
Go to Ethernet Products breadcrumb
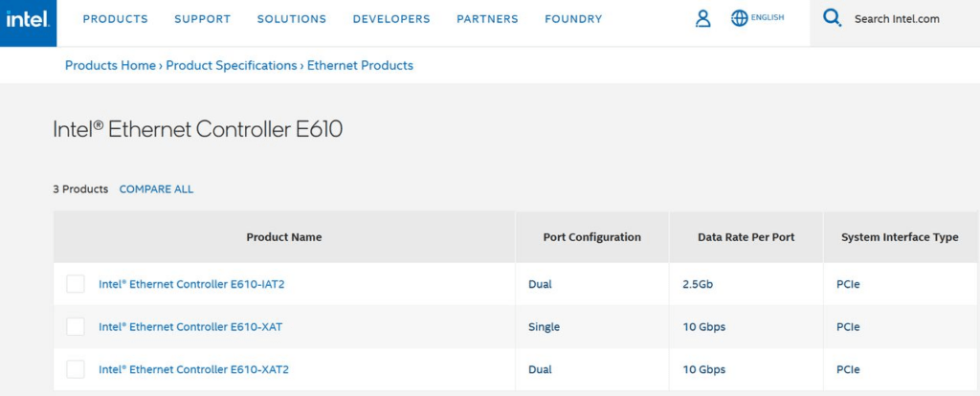(360, 65)
